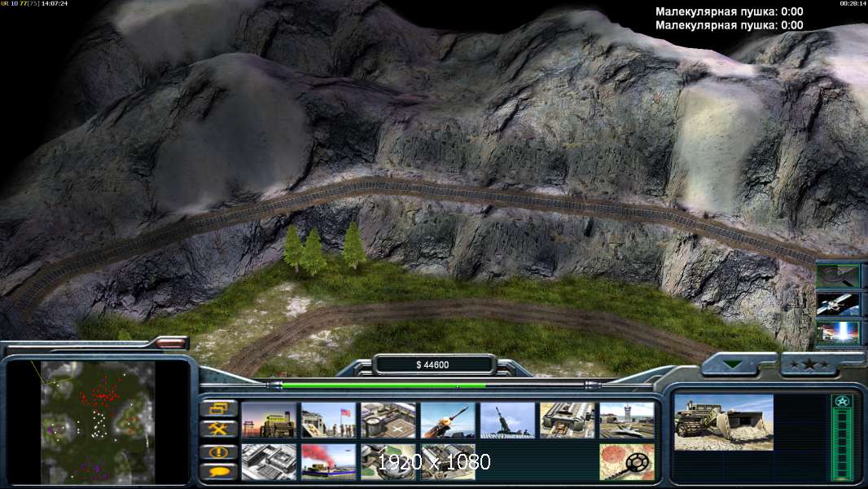Image resolution: width=868 pixels, height=489 pixels.
Task: Build the Cold Fusion Reactor power plant
Action: coord(269,421)
